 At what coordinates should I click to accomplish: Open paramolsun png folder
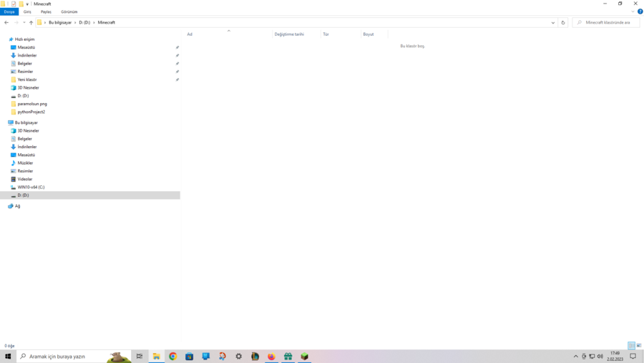pyautogui.click(x=32, y=104)
